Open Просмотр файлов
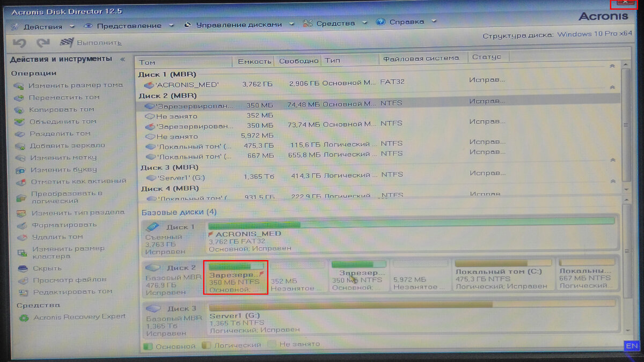Screen dimensions: 644x362 [x=62, y=279]
